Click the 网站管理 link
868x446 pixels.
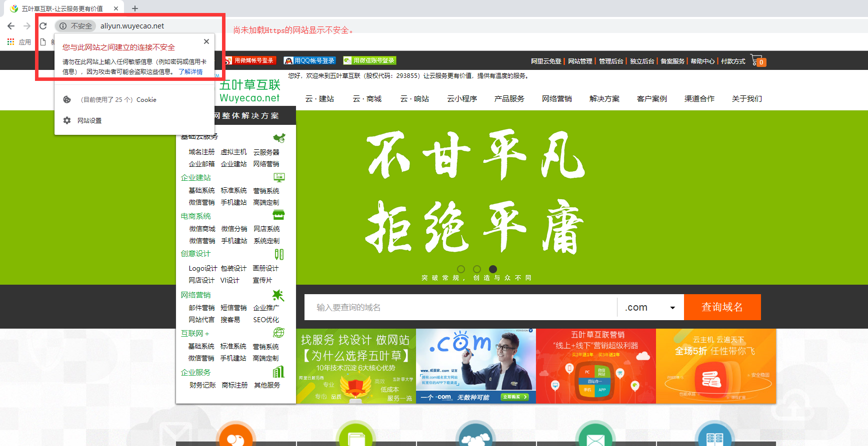pos(580,61)
